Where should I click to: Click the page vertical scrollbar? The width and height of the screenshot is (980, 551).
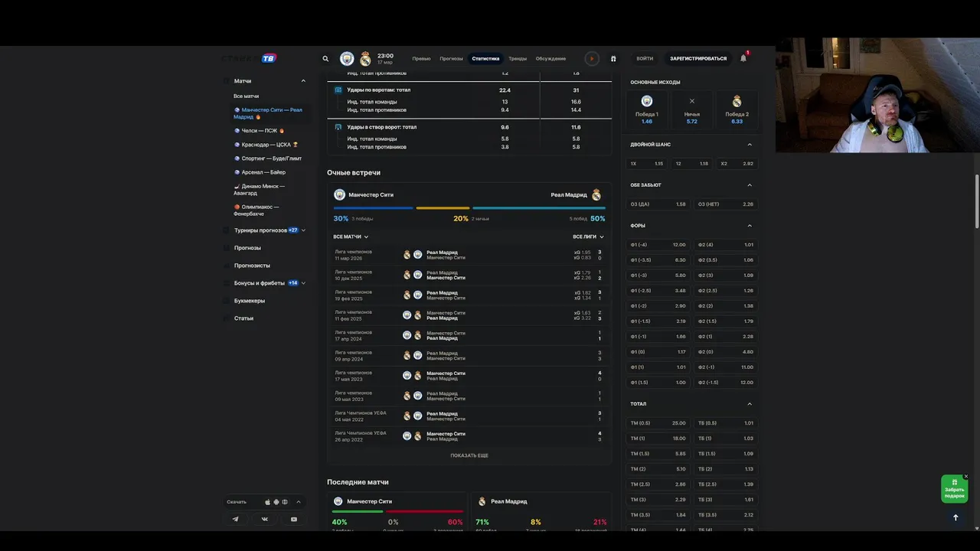coord(976,201)
